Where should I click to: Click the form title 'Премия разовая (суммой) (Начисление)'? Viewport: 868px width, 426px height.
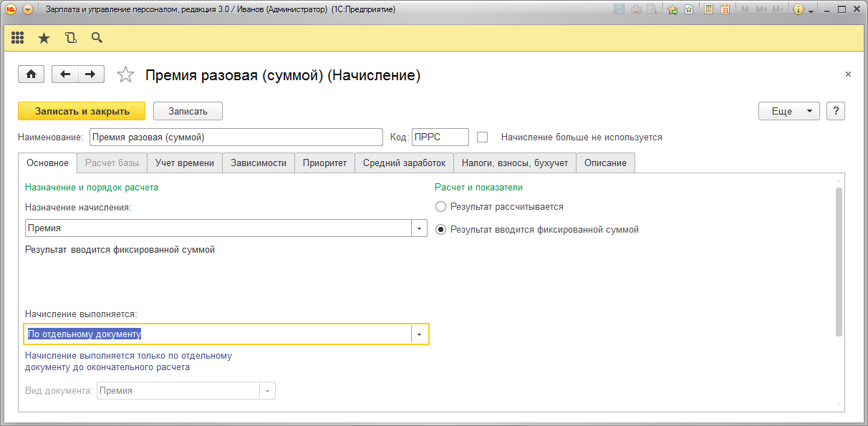coord(283,75)
